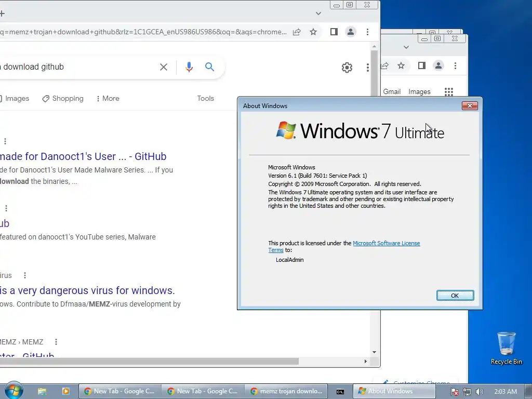Toggle the side panel icon in background Chrome window
Image resolution: width=532 pixels, height=399 pixels.
(422, 65)
